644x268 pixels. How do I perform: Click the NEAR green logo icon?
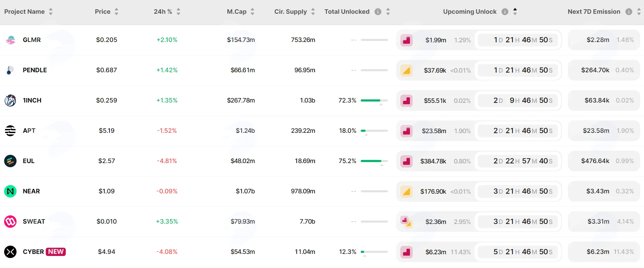point(10,191)
